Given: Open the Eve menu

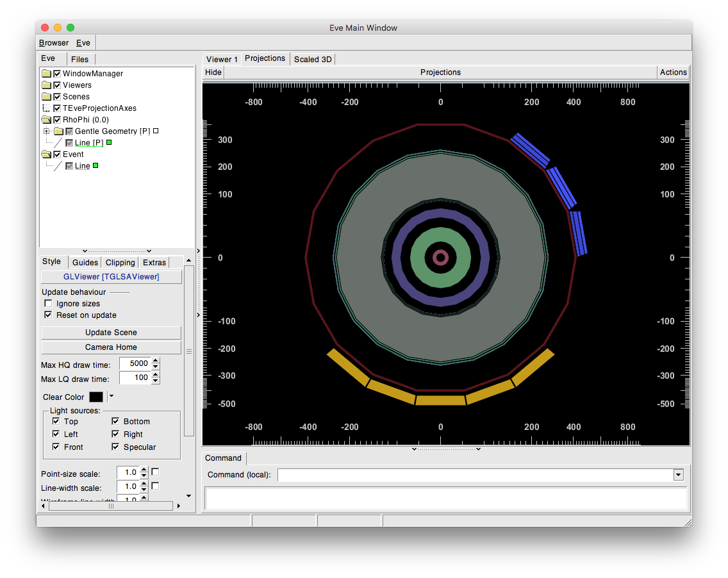Looking at the screenshot, I should pos(83,42).
